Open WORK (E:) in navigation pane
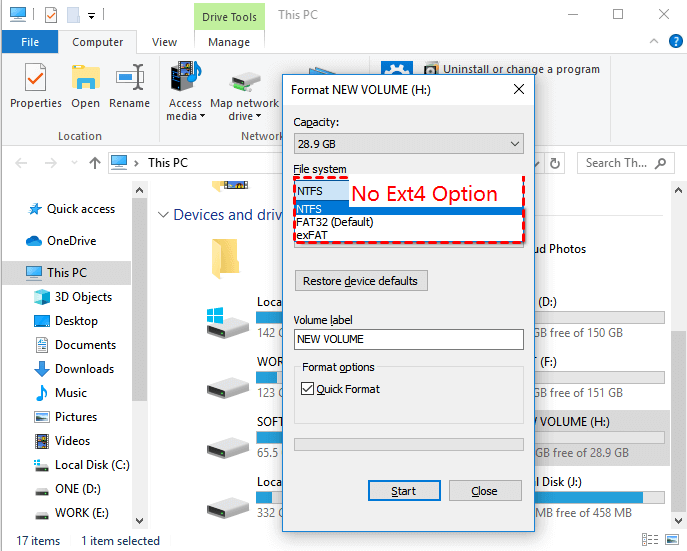The width and height of the screenshot is (687, 551). point(72,513)
